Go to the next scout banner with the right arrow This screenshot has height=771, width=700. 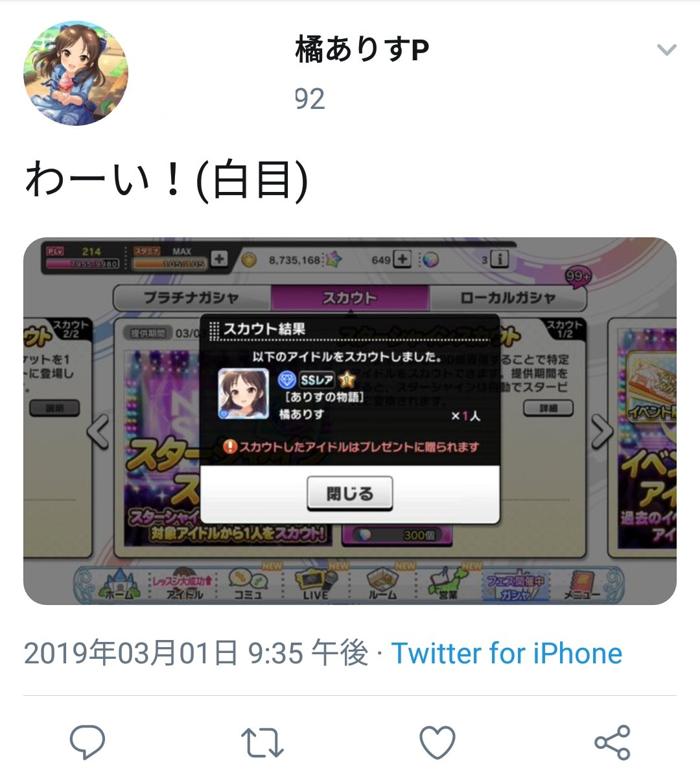coord(601,432)
